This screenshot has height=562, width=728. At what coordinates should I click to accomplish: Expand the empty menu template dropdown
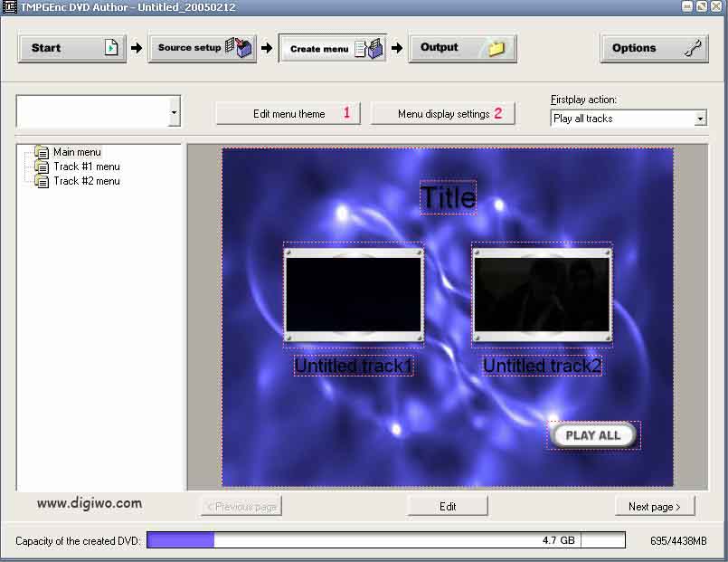click(175, 113)
